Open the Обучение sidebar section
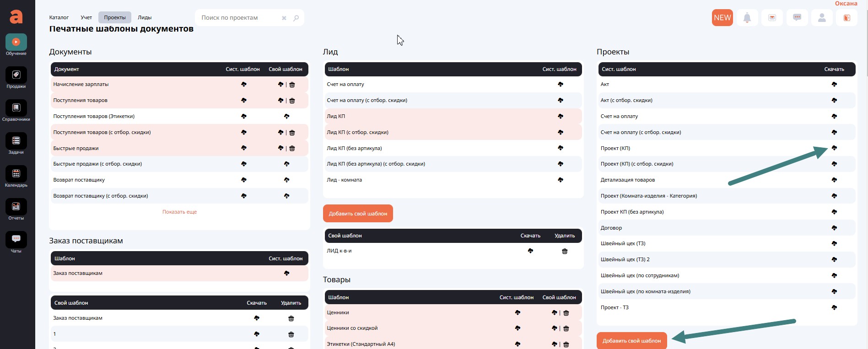This screenshot has height=349, width=868. click(16, 43)
